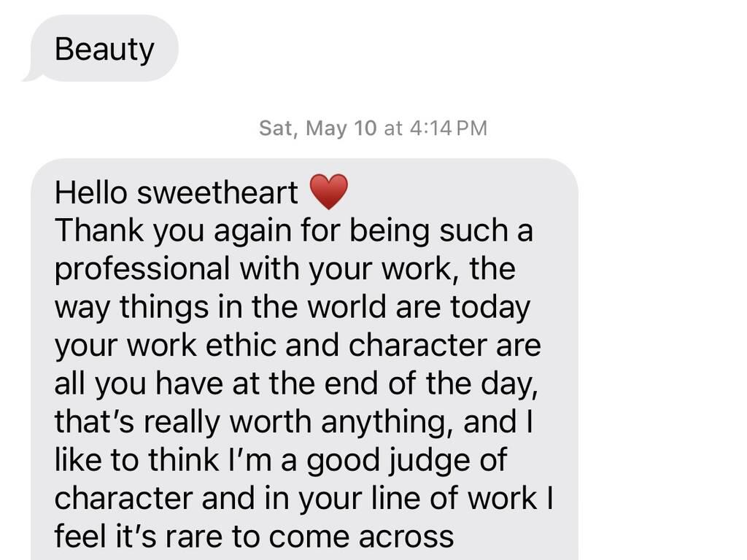Click the words "being such a"
The width and height of the screenshot is (747, 560).
coord(441,231)
